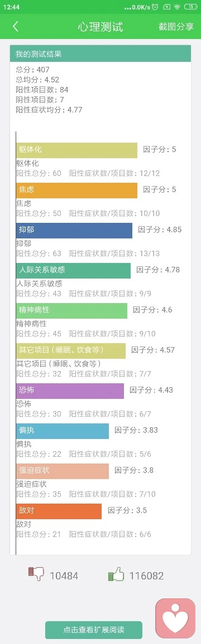The height and width of the screenshot is (644, 201).
Task: Click 截图分享 to share screenshot
Action: (x=176, y=27)
